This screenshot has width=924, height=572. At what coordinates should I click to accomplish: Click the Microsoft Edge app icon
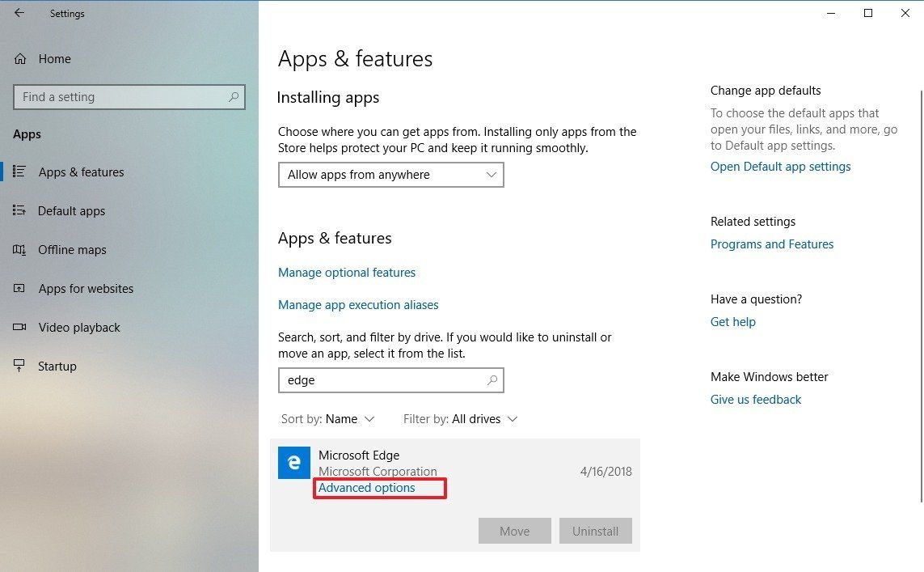point(294,462)
